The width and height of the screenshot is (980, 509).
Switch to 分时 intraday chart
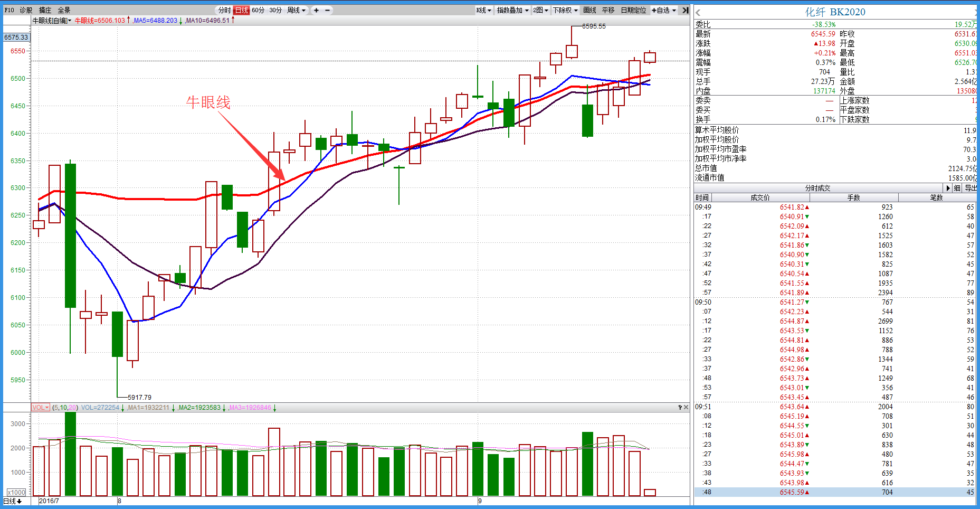click(x=224, y=10)
